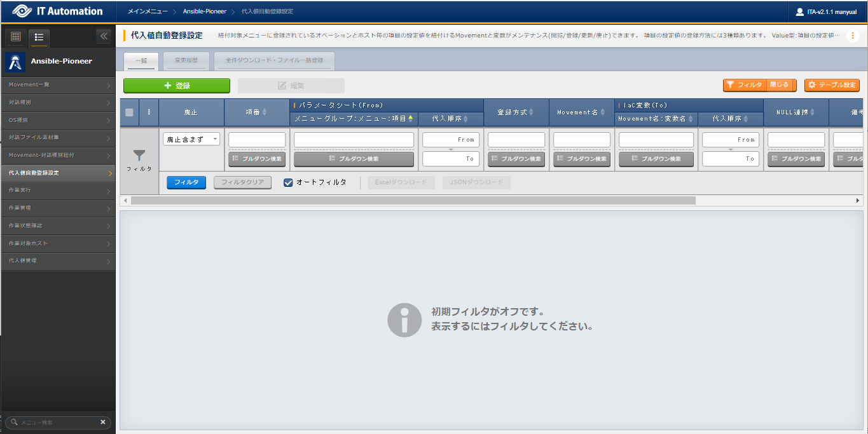The image size is (868, 434).
Task: Open プルダウン検索 under Movement名 column
Action: (x=582, y=159)
